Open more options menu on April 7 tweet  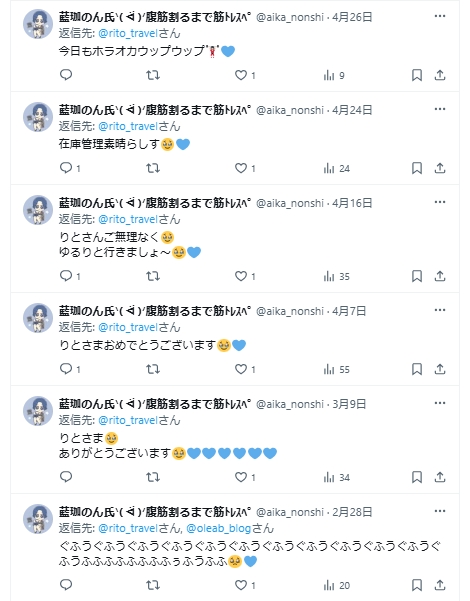point(440,310)
